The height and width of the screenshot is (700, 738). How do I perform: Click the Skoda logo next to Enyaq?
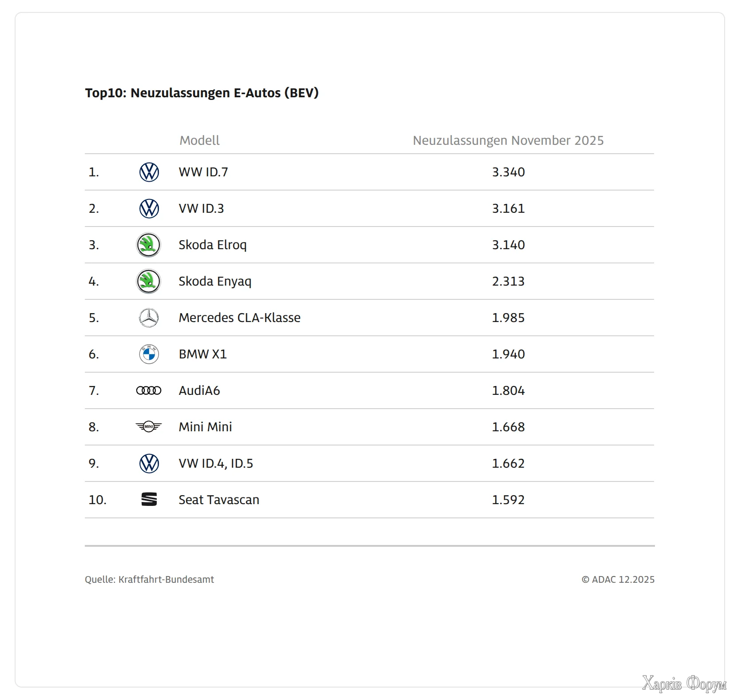pyautogui.click(x=148, y=281)
